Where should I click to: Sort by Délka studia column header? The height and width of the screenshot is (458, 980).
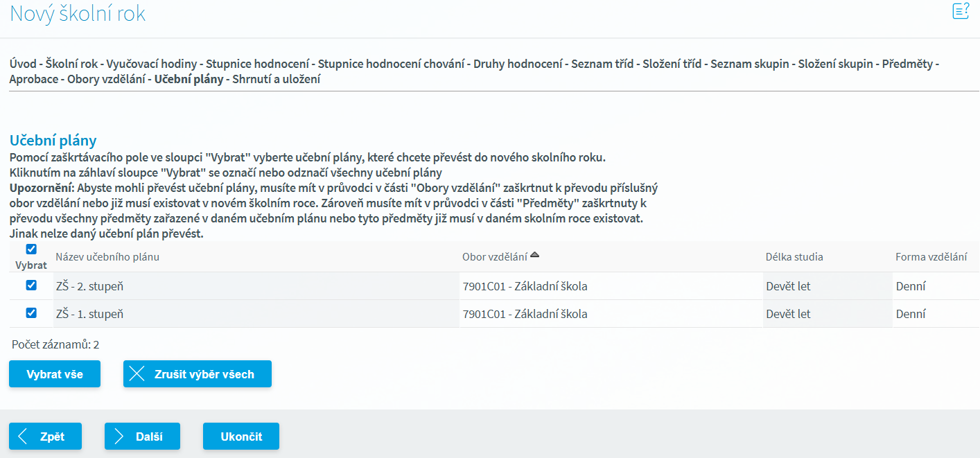click(794, 257)
